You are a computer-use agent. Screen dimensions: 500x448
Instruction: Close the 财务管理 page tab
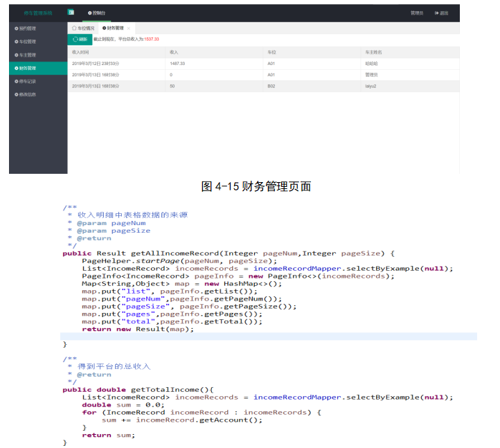coord(129,28)
